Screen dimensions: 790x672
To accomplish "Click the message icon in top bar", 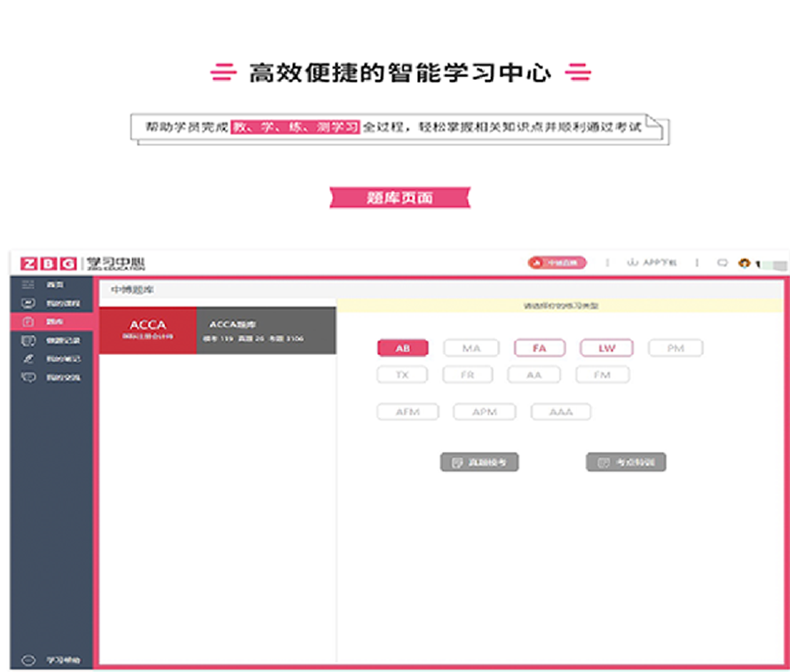I will (x=722, y=263).
